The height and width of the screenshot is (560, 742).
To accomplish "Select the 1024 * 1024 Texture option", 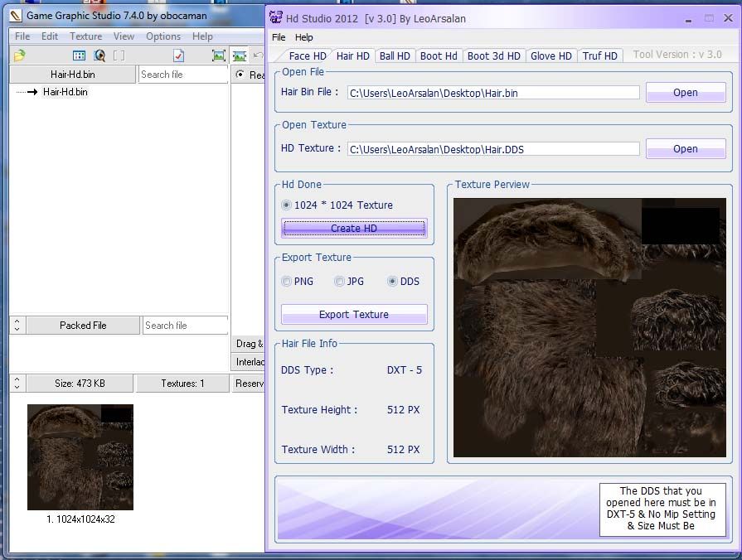I will click(x=287, y=205).
